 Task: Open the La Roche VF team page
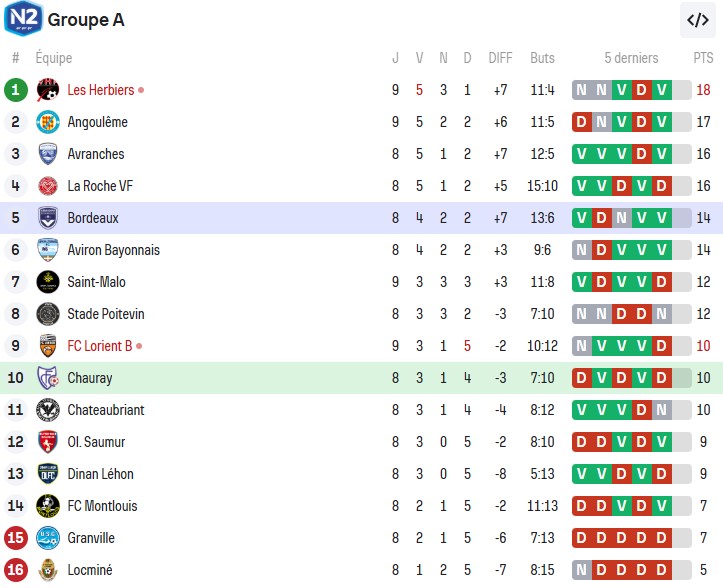tap(100, 186)
